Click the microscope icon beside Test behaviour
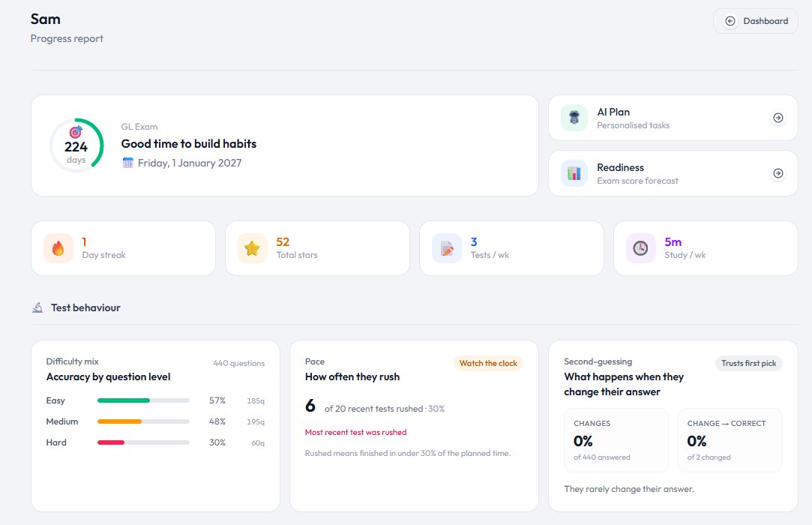Viewport: 812px width, 525px height. point(37,307)
